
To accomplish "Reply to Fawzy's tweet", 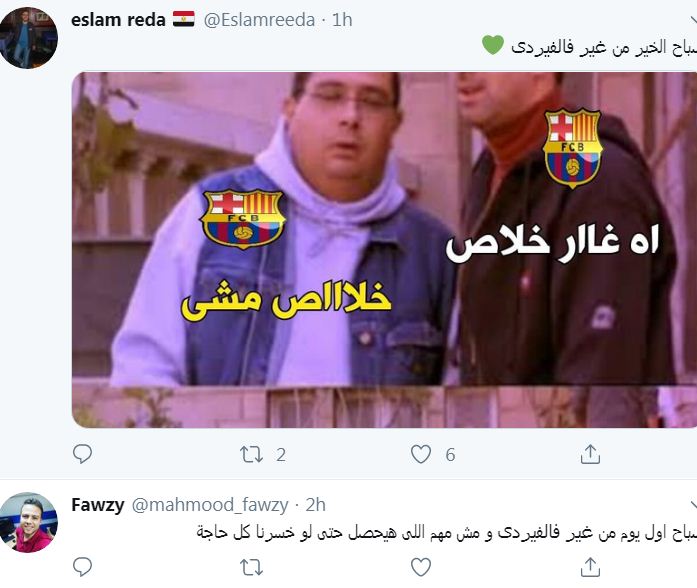I will point(82,567).
